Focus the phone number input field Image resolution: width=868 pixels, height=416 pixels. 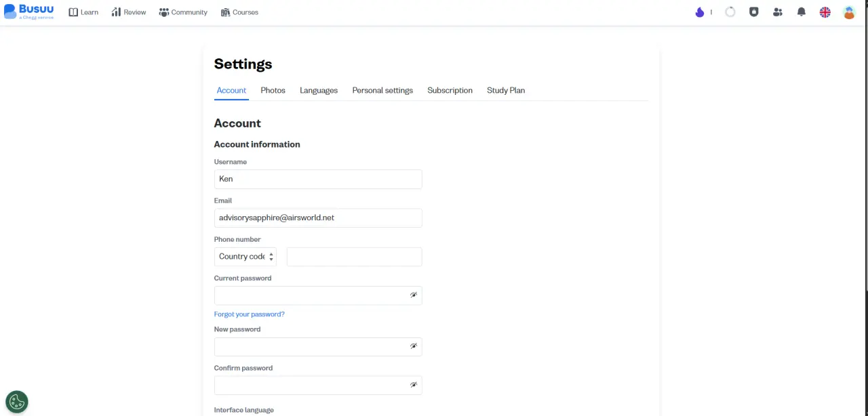point(355,257)
